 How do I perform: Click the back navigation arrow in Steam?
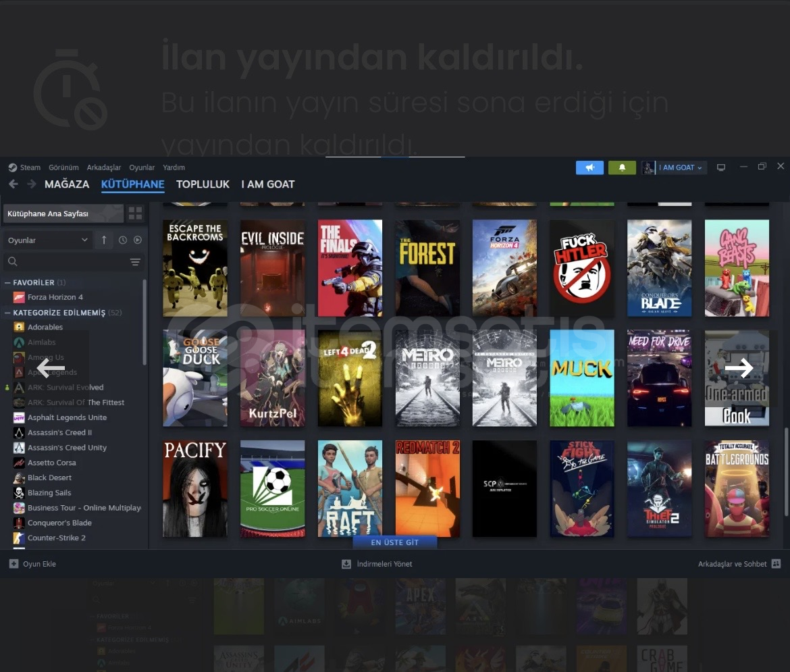click(14, 184)
